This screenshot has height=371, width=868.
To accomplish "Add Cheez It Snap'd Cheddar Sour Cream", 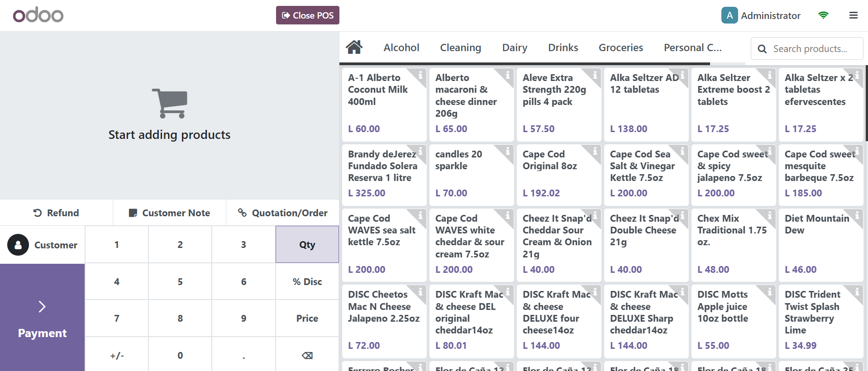I will (x=559, y=245).
